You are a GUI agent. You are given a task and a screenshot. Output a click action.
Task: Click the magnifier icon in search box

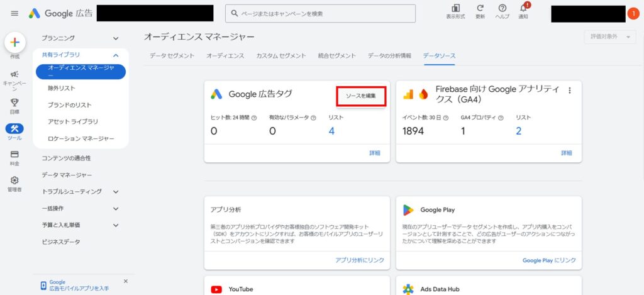(x=235, y=14)
